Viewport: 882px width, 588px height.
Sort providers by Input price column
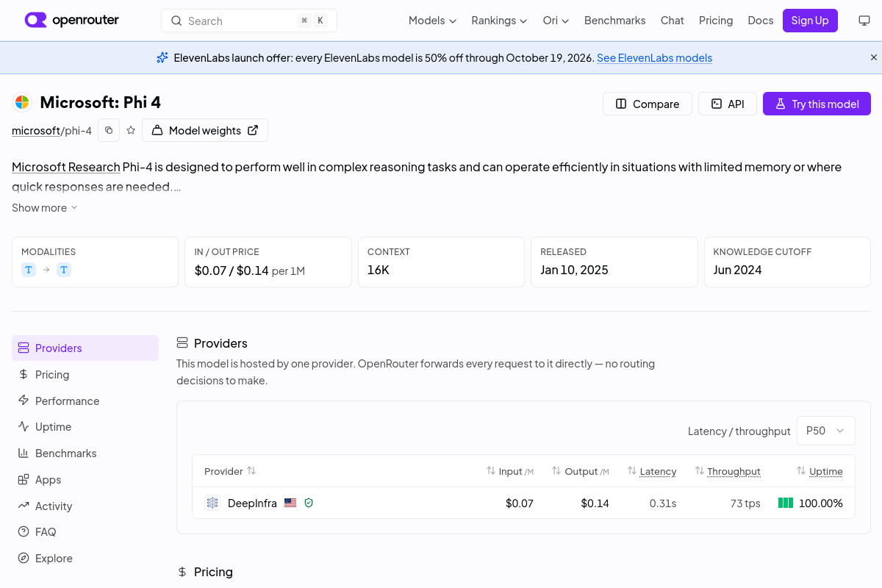pyautogui.click(x=510, y=471)
